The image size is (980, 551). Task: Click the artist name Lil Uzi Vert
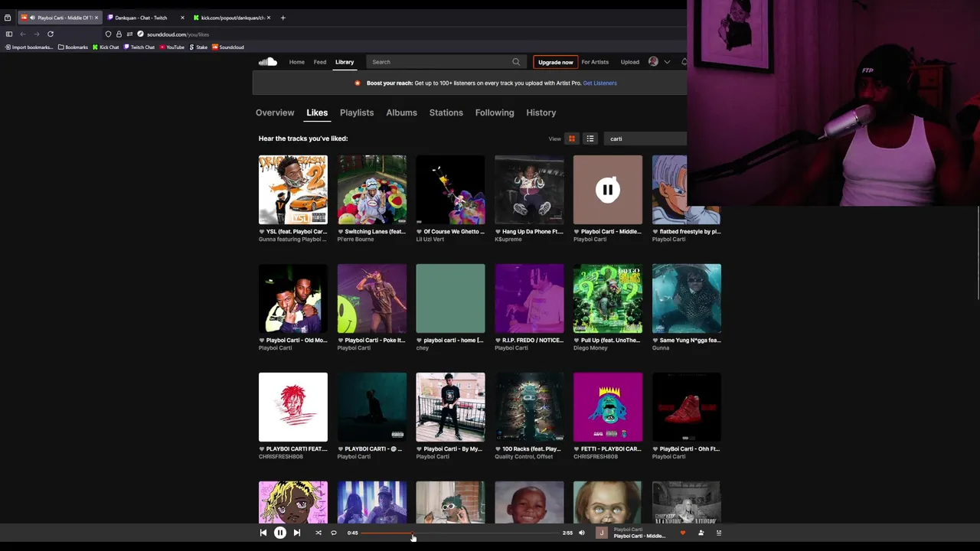coord(430,240)
